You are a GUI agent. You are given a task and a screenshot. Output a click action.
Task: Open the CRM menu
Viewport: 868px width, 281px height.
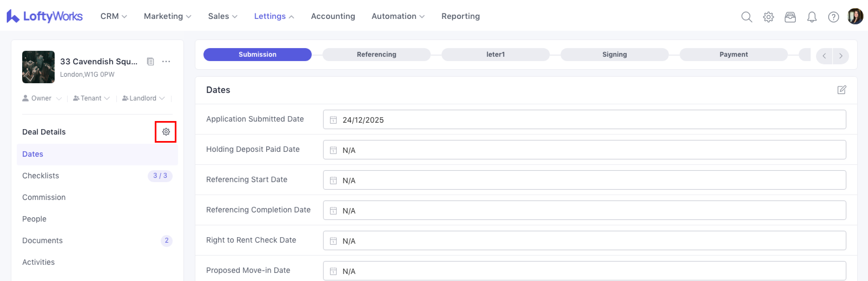(113, 16)
